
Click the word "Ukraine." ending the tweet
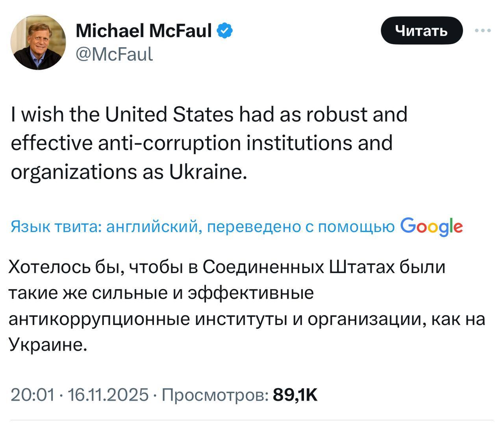[208, 171]
